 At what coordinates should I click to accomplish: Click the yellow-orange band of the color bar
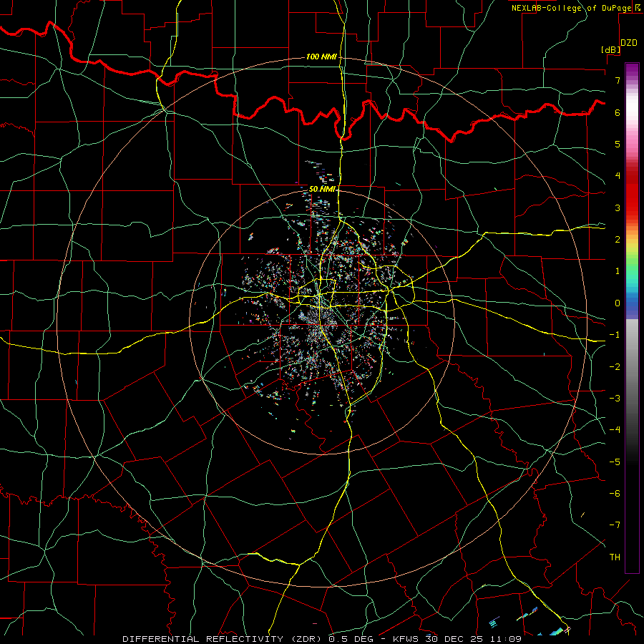632,238
